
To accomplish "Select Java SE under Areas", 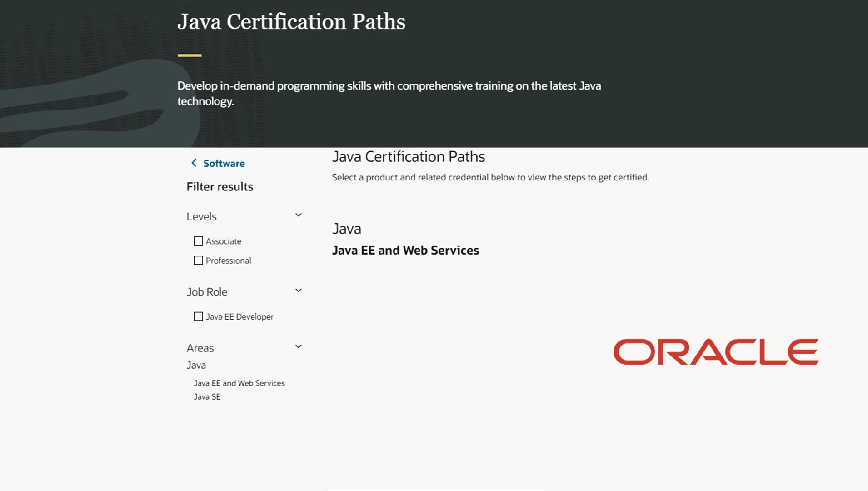I will [x=207, y=396].
